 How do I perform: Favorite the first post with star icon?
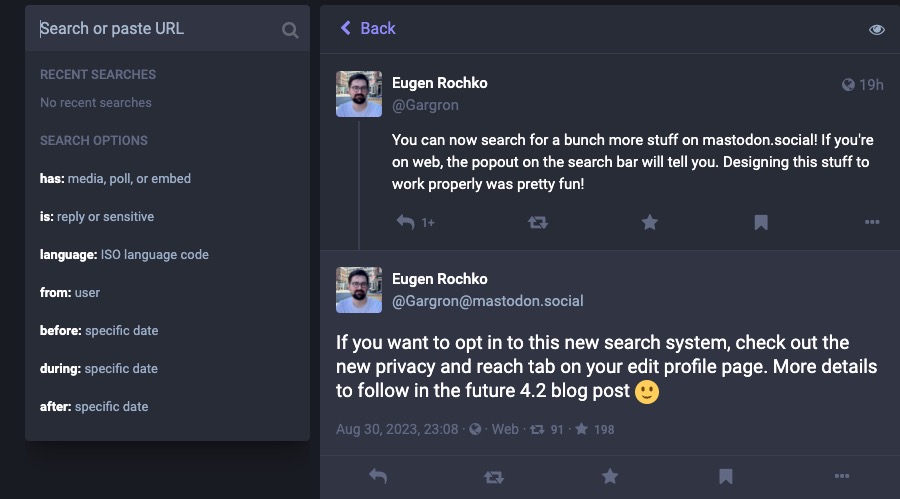coord(650,222)
